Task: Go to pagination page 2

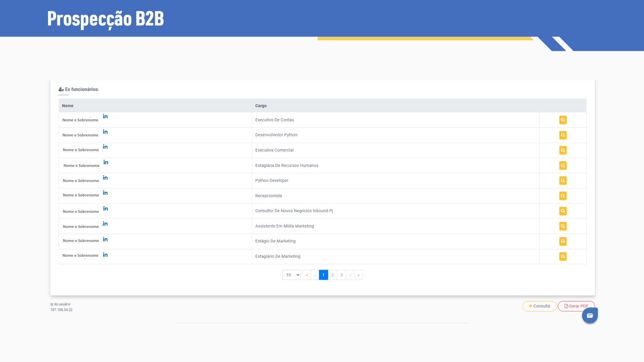Action: point(332,275)
